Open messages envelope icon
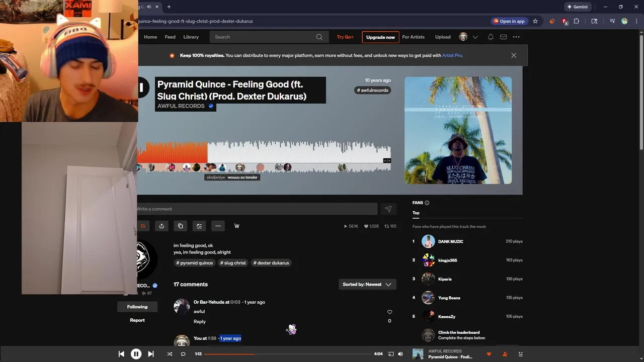The width and height of the screenshot is (644, 362). pos(503,37)
